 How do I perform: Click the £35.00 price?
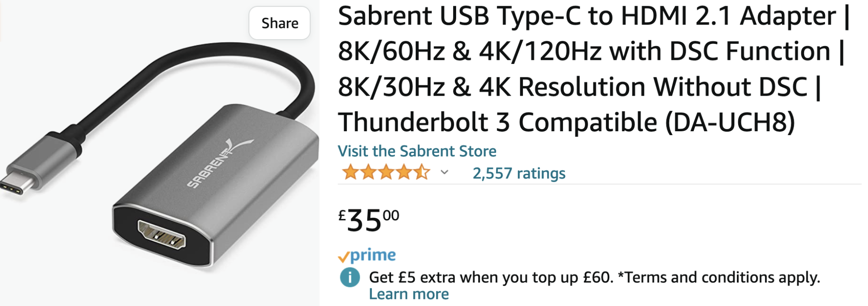click(x=368, y=220)
